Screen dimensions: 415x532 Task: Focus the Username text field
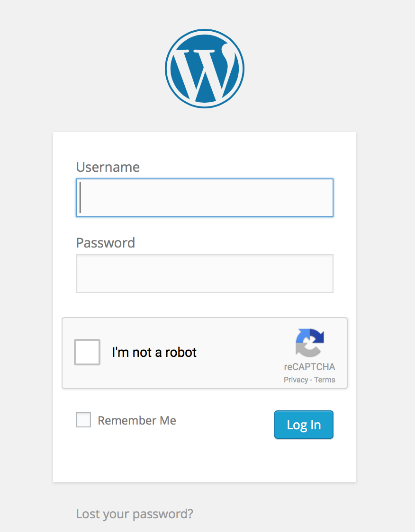(x=205, y=198)
